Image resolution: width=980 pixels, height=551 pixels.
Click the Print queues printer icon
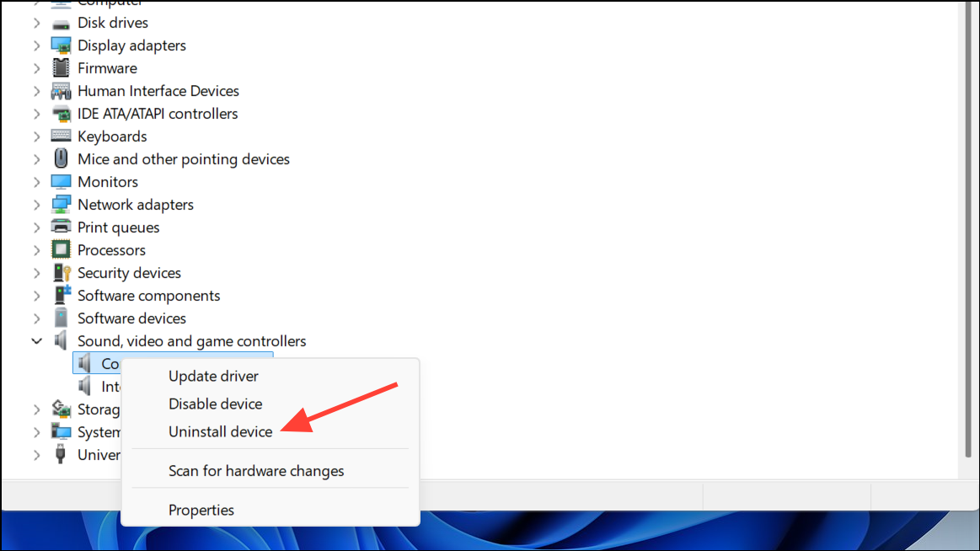click(x=61, y=227)
